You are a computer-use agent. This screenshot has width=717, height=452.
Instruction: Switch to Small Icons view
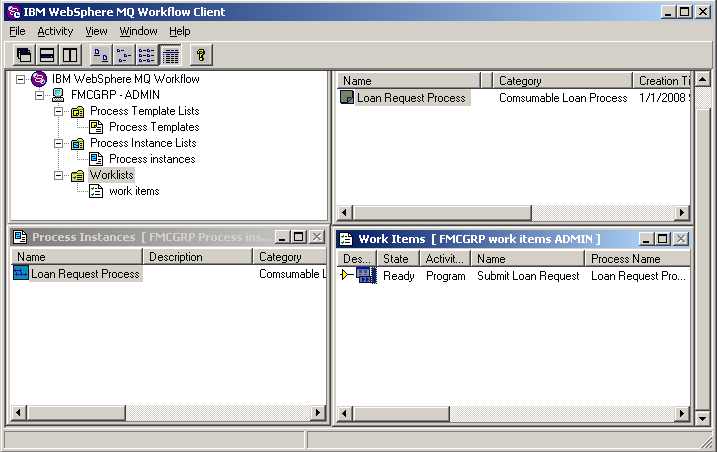tap(124, 55)
